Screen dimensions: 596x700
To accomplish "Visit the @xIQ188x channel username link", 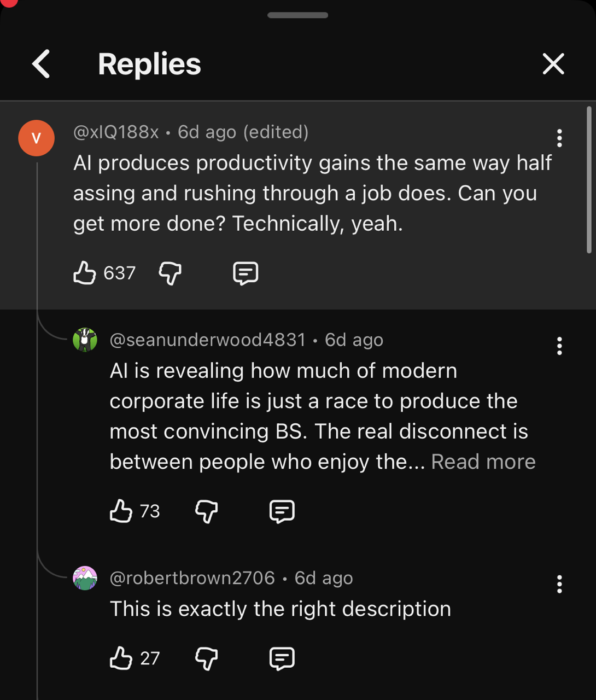I will point(116,132).
